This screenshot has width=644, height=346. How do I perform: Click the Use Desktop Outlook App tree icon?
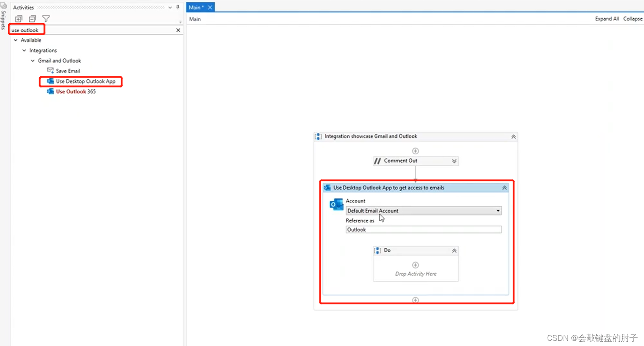coord(50,81)
